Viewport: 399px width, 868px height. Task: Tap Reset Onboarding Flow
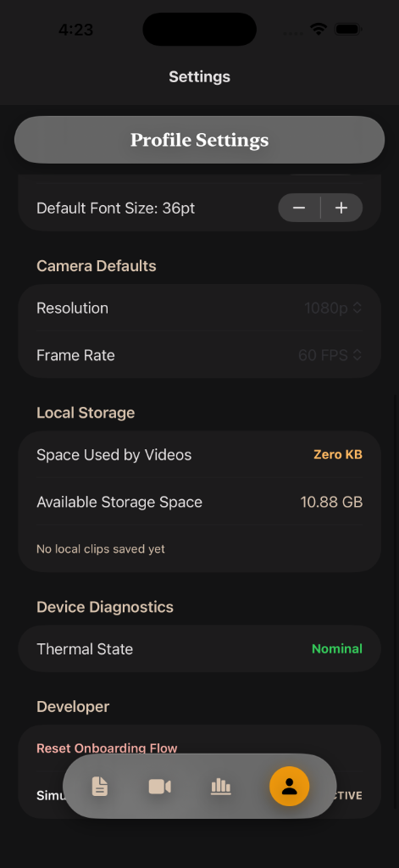[107, 748]
